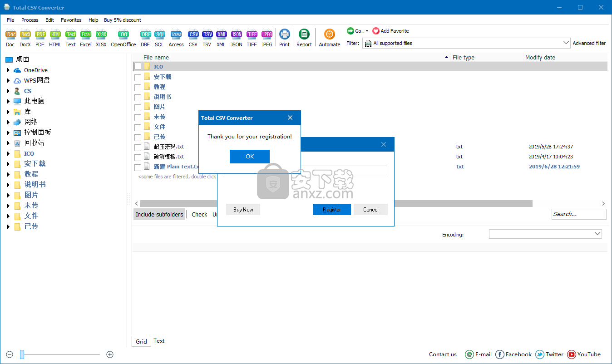The height and width of the screenshot is (364, 612).
Task: Check the 新建 Plain Text file checkbox
Action: tap(138, 167)
